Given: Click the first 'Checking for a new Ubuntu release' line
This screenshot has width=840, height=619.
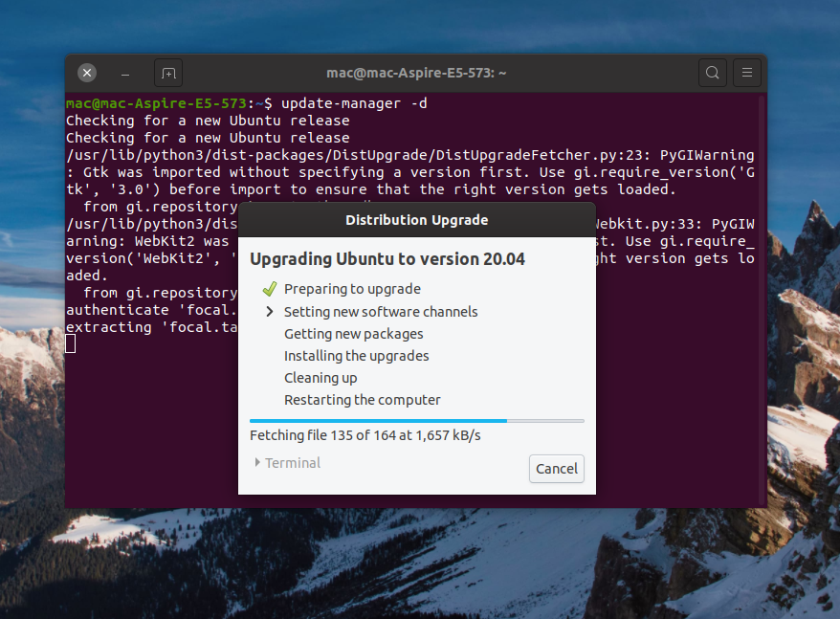Looking at the screenshot, I should [x=208, y=121].
